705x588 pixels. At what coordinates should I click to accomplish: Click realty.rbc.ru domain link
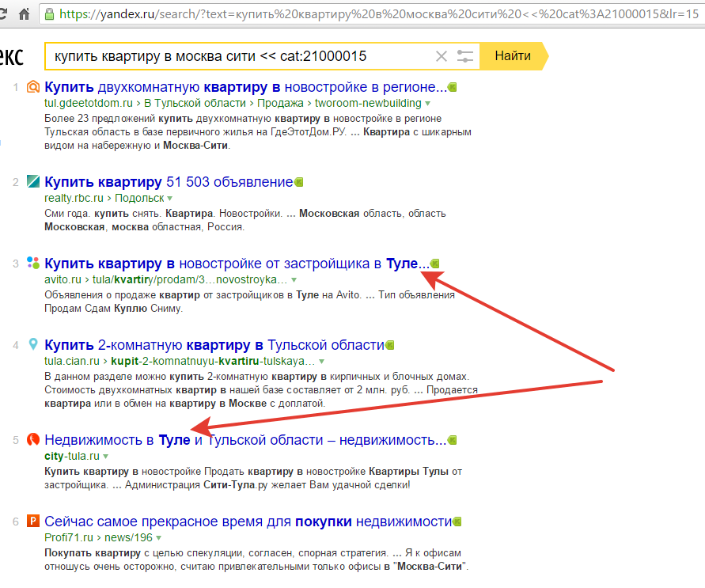74,198
